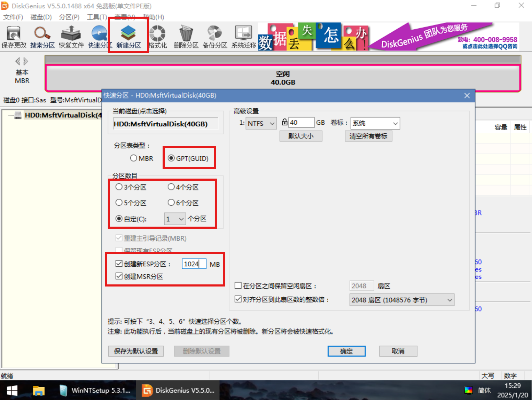Image resolution: width=532 pixels, height=400 pixels.
Task: Open File Explorer from the taskbar
Action: [x=39, y=391]
